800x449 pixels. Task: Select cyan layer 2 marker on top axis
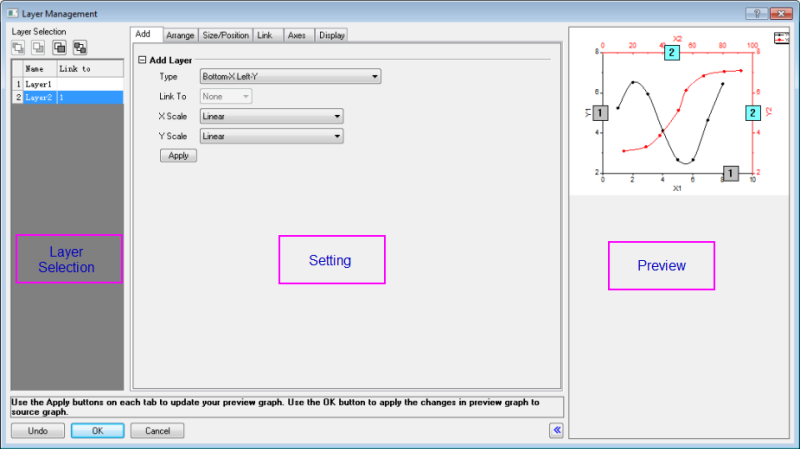tap(672, 52)
